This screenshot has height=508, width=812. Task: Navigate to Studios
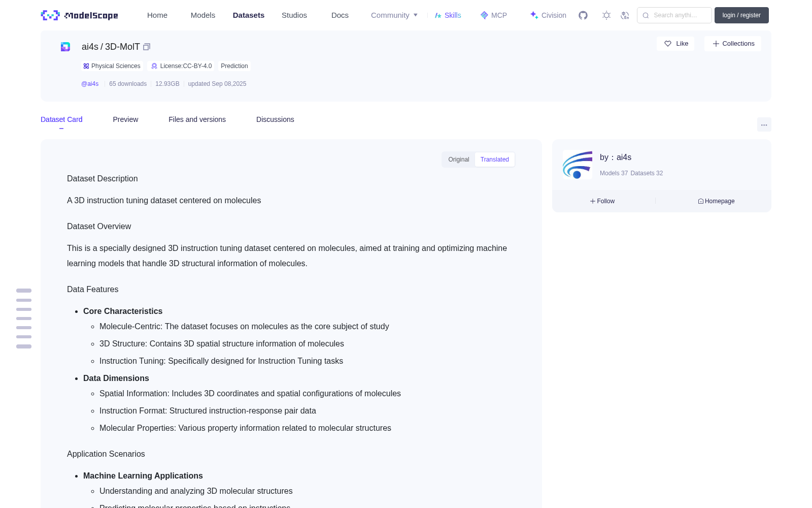click(294, 15)
